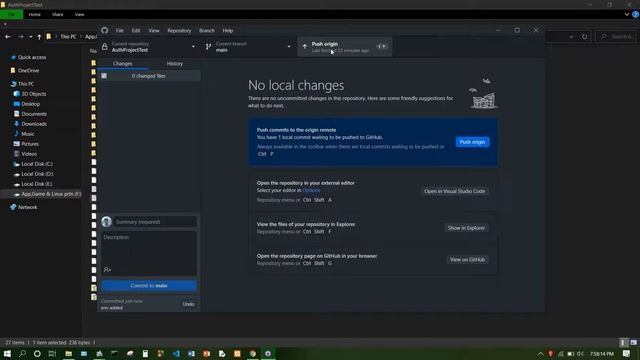Open GitHub Desktop taskbar icon
The height and width of the screenshot is (360, 640).
tap(268, 353)
